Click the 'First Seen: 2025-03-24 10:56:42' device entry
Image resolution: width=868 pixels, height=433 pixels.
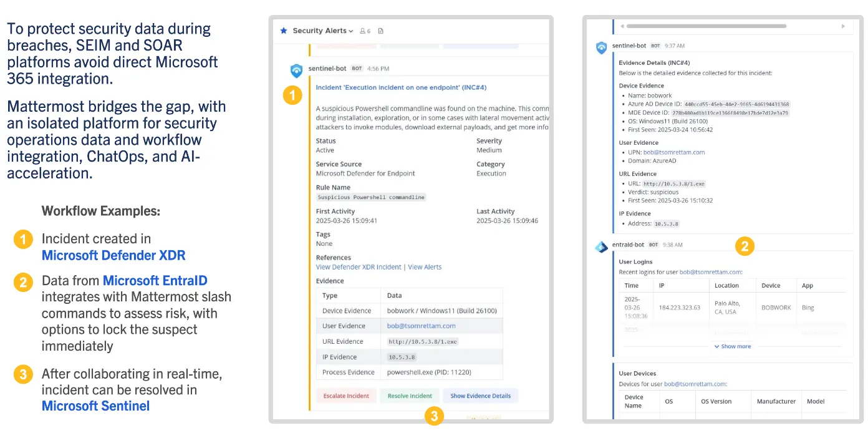point(670,130)
